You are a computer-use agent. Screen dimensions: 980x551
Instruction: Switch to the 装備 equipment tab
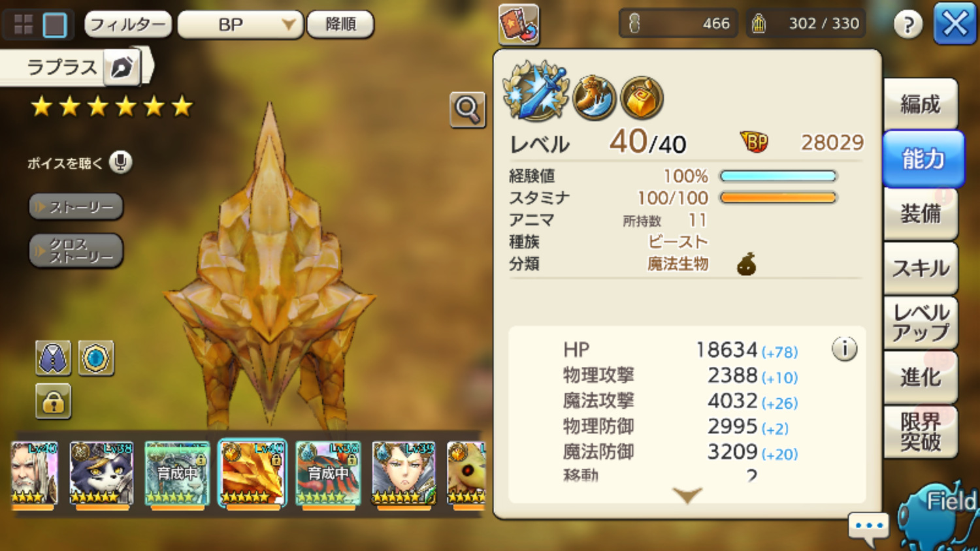pos(920,214)
